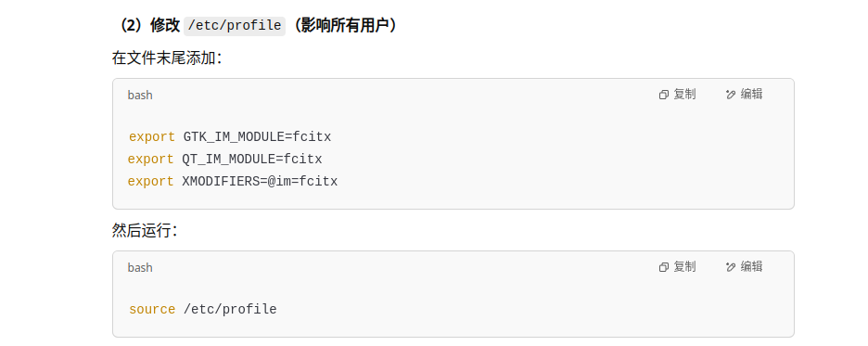Image resolution: width=868 pixels, height=346 pixels.
Task: Click the bash language label of the export block
Action: tap(140, 96)
